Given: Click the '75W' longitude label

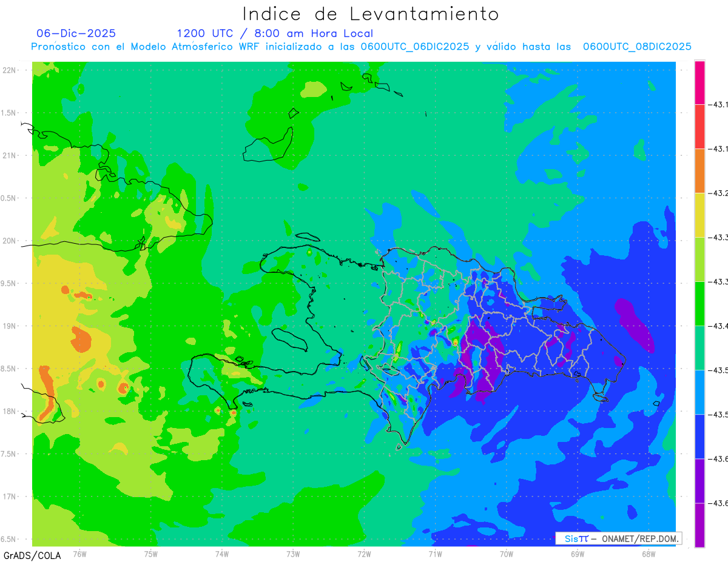Looking at the screenshot, I should click(150, 554).
